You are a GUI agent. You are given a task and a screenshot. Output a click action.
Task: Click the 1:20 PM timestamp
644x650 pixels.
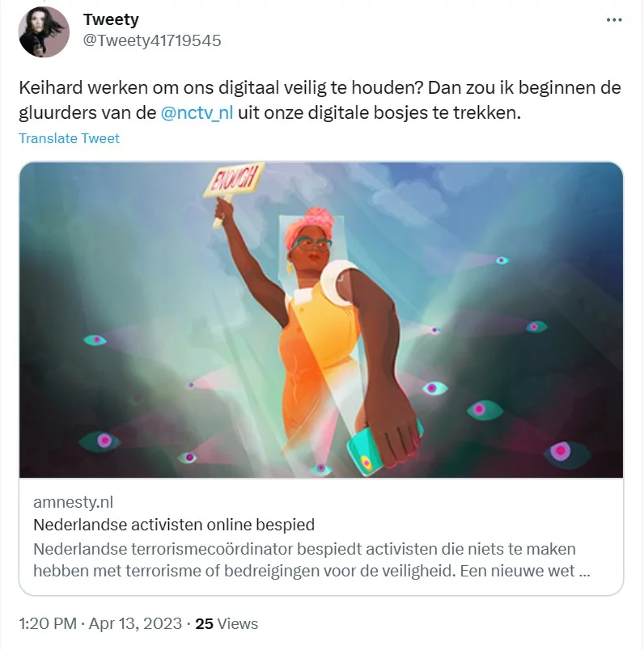(x=48, y=623)
